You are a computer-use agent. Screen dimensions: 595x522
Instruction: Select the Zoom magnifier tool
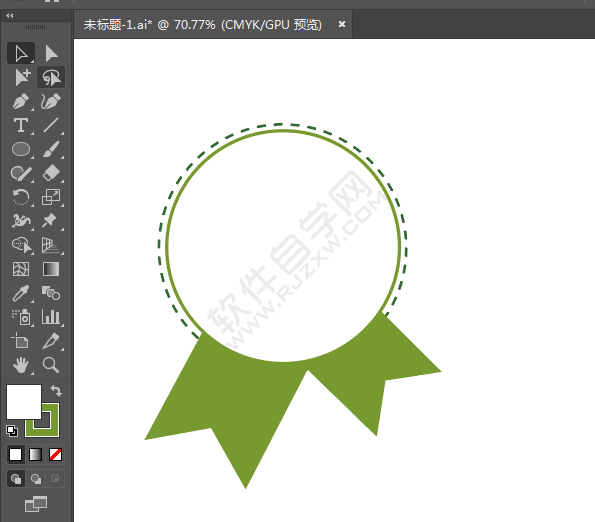tap(51, 365)
